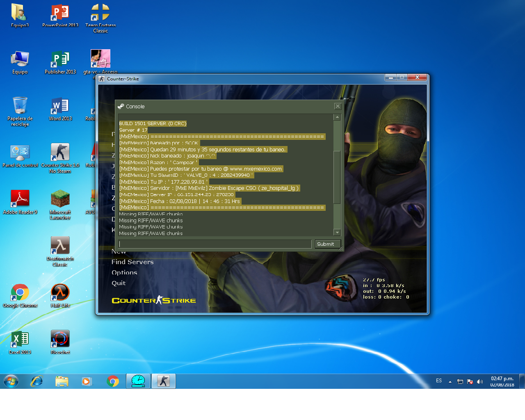Click the Counter-Strike window title icon
Screen dimensions: 525x420
(102, 79)
